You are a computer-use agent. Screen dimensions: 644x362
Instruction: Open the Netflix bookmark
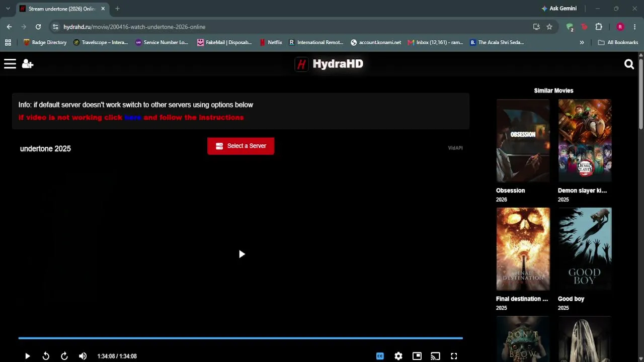click(x=271, y=42)
